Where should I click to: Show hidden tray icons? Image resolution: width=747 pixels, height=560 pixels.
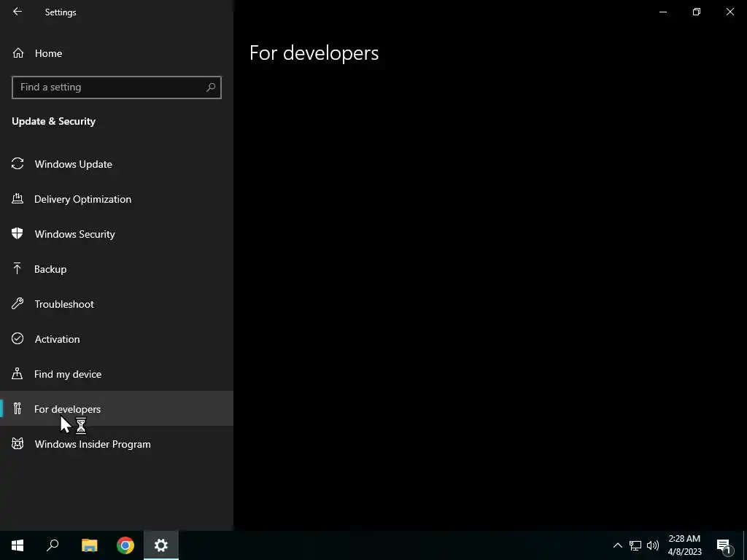617,545
